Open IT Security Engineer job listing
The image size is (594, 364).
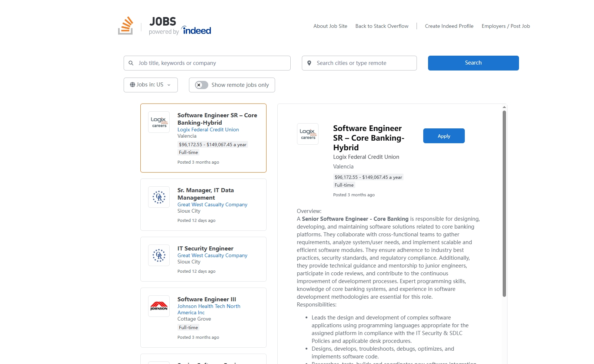(x=205, y=249)
